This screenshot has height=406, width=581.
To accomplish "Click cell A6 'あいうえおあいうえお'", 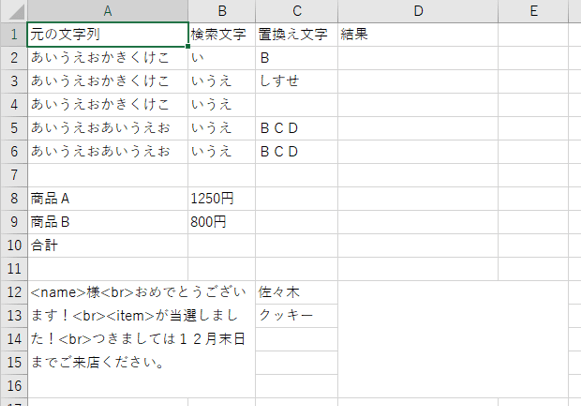I will click(x=107, y=152).
